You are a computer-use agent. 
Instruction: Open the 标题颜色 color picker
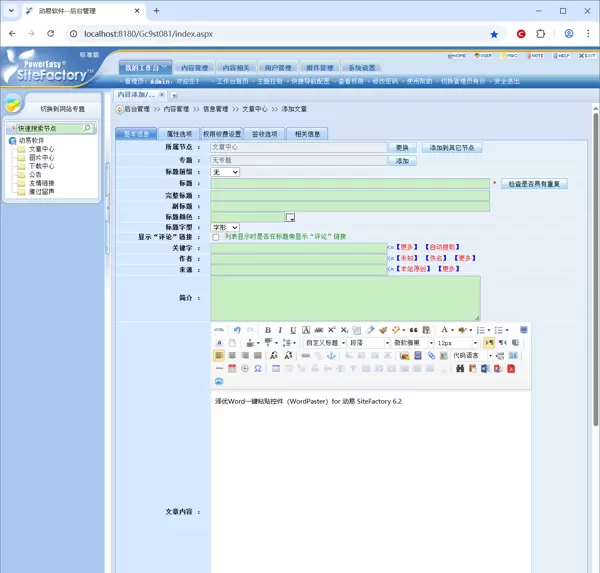click(x=291, y=217)
